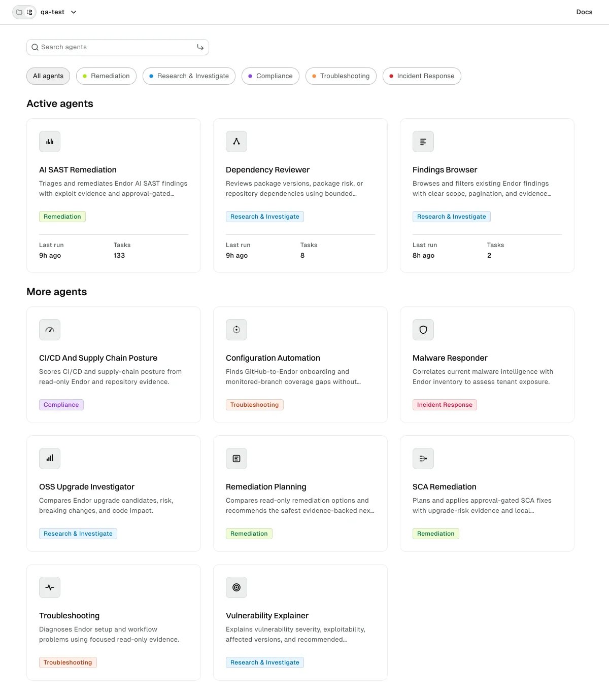Click Remediation tag on SCA Remediation card
The image size is (609, 700).
tap(436, 534)
